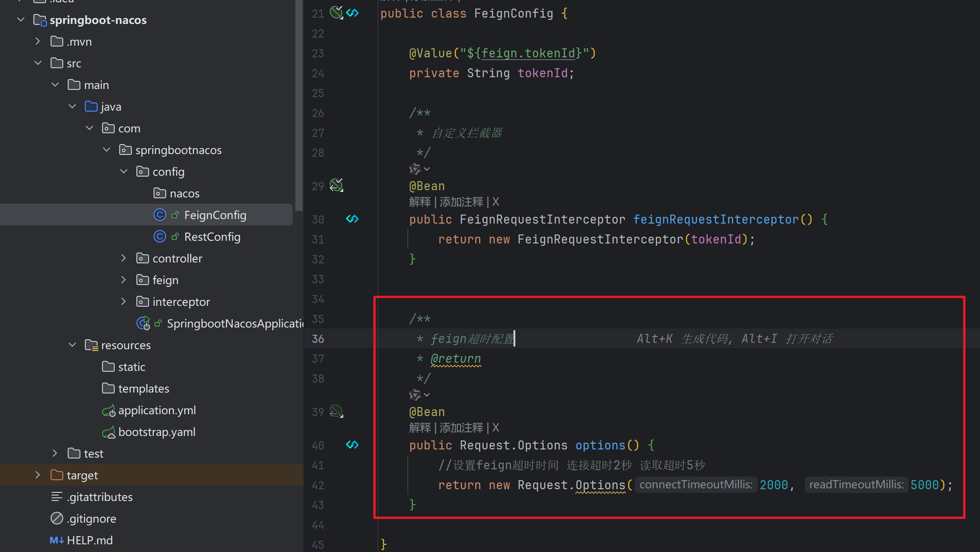Collapse the springboot-nacos project root
The width and height of the screenshot is (980, 552).
[x=21, y=20]
